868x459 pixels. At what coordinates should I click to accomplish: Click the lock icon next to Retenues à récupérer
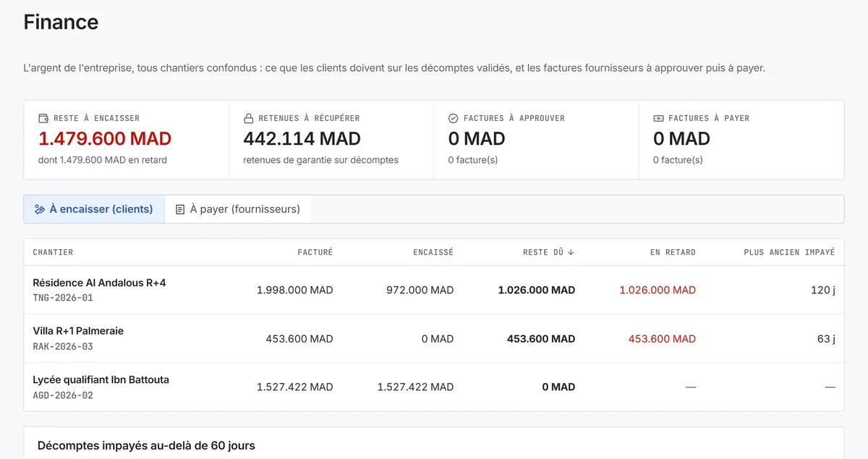(248, 118)
